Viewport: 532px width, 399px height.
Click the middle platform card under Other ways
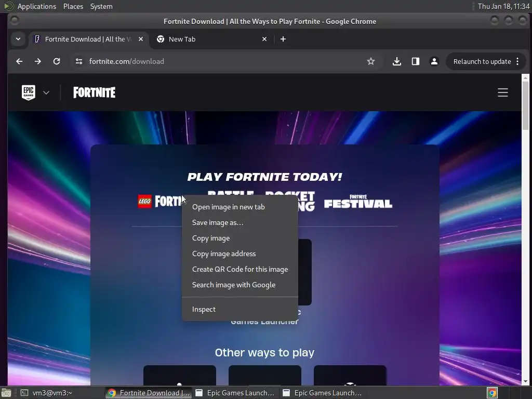click(264, 375)
